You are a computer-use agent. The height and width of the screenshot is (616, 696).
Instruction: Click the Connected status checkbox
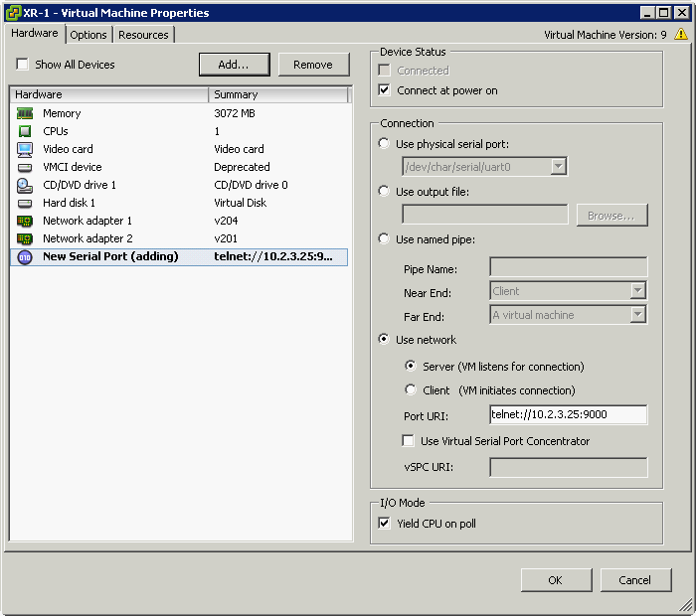[x=385, y=71]
